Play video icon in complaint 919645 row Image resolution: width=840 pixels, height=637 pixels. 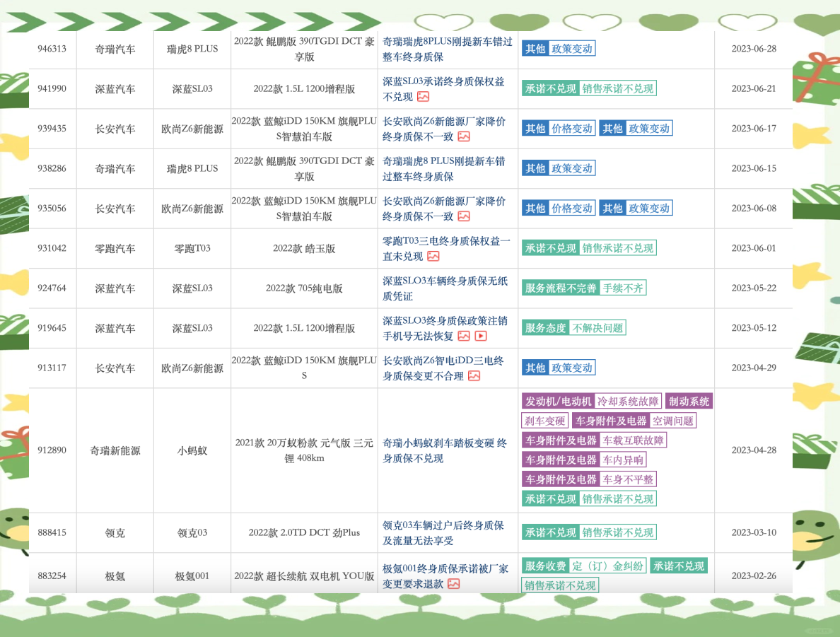[481, 336]
